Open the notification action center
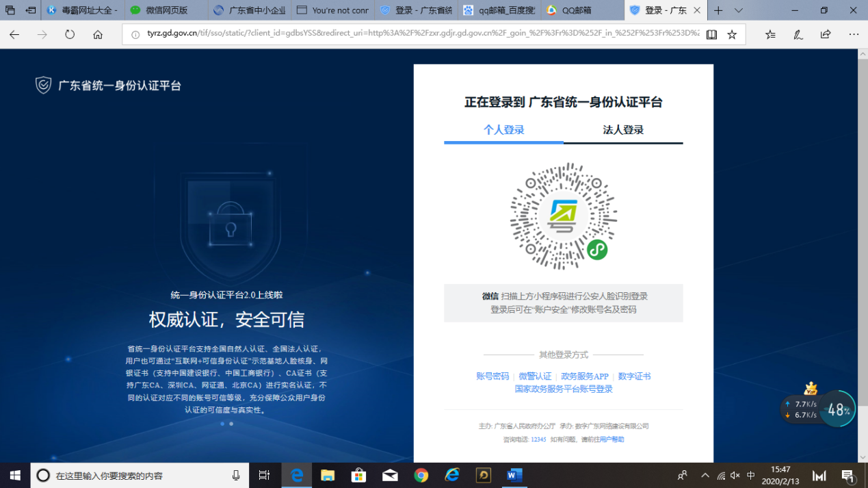The height and width of the screenshot is (488, 868). (848, 475)
